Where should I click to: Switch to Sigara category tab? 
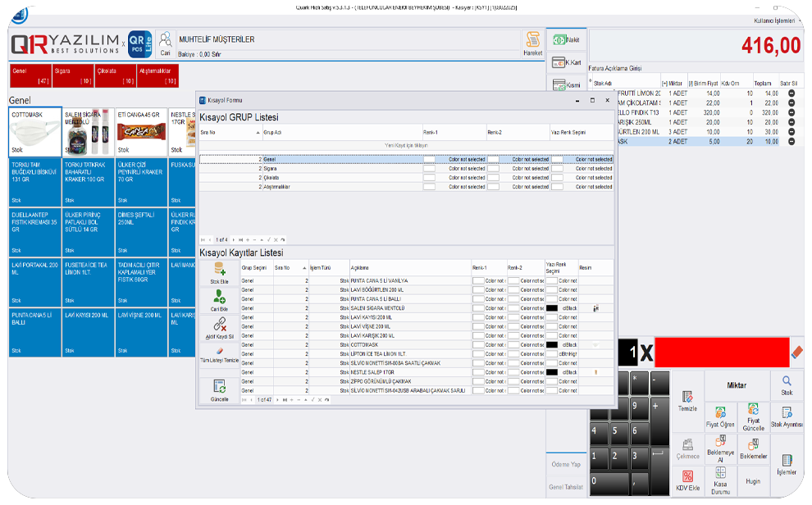point(74,75)
